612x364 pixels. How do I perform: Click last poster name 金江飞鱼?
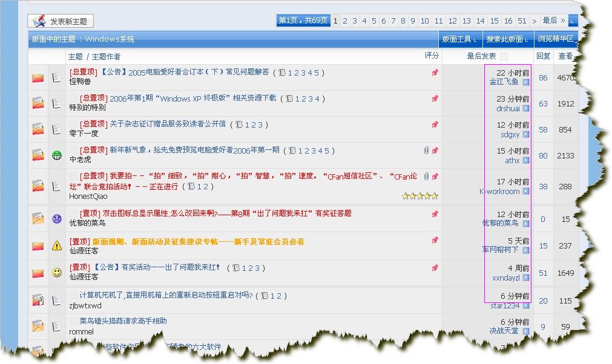(504, 82)
